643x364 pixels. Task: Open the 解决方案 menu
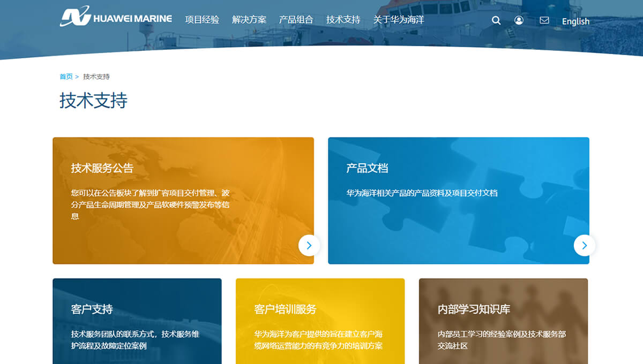(249, 20)
